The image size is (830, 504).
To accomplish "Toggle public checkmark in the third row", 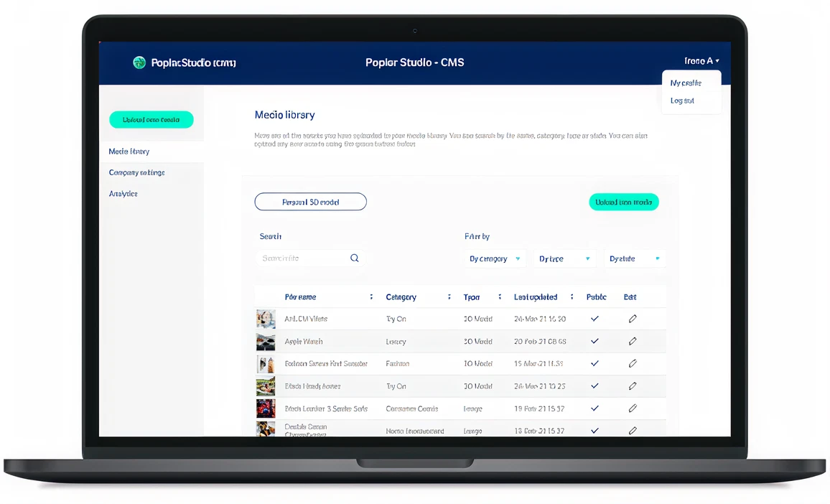I will (x=594, y=364).
